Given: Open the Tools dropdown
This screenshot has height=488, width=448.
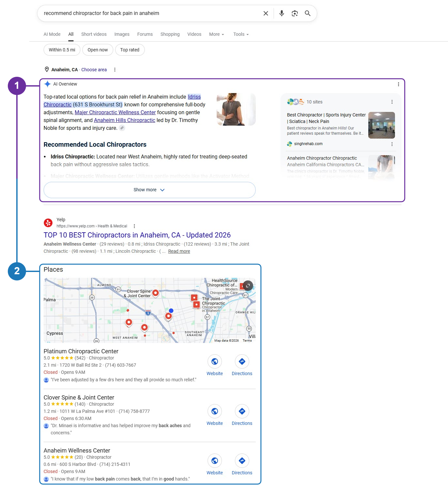Looking at the screenshot, I should click(241, 34).
